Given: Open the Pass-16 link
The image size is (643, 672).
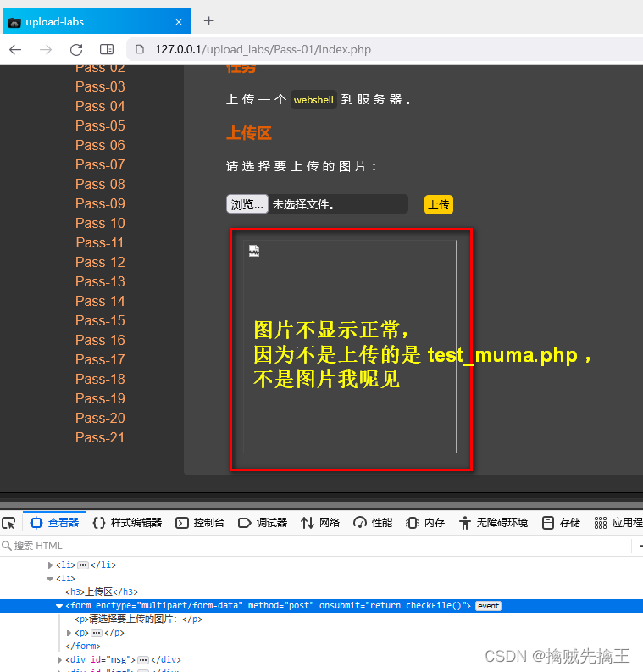Looking at the screenshot, I should pos(100,340).
